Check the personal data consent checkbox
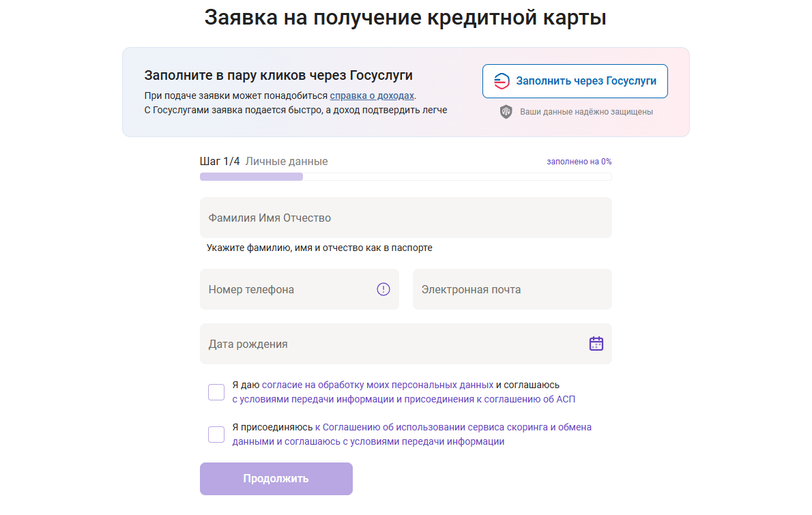Image resolution: width=812 pixels, height=515 pixels. (x=216, y=392)
